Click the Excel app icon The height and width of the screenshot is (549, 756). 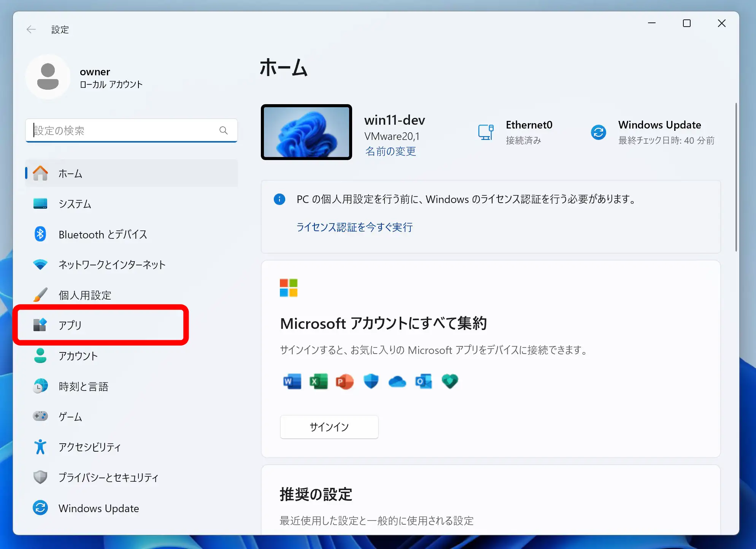319,381
